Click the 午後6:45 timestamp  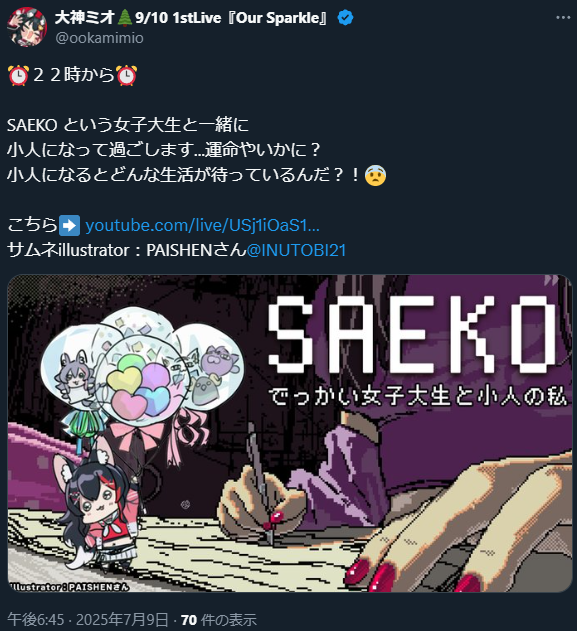click(35, 620)
